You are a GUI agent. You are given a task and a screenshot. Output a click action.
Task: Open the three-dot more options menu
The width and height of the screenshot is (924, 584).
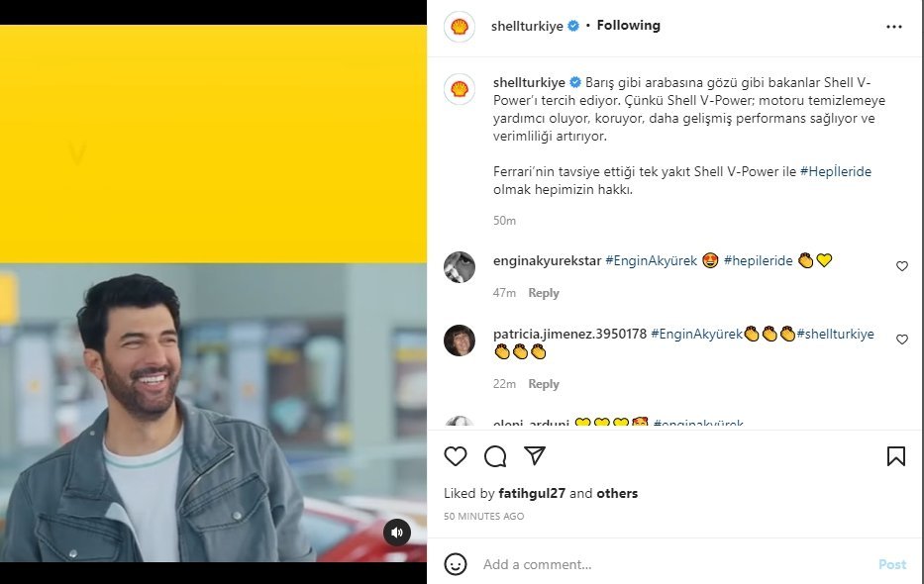tap(894, 27)
